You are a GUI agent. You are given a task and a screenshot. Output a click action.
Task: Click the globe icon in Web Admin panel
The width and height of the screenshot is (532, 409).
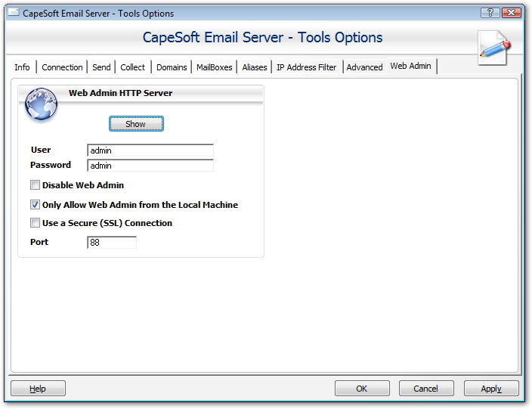point(41,105)
